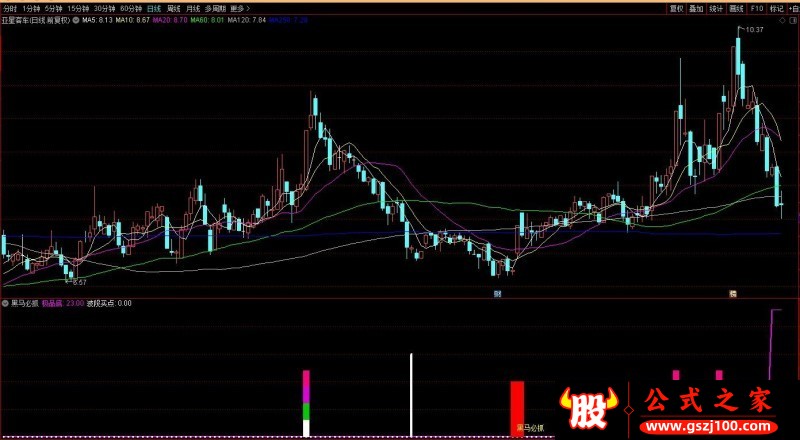800x440 pixels.
Task: Add stock to watchlist with +自 button
Action: [793, 8]
